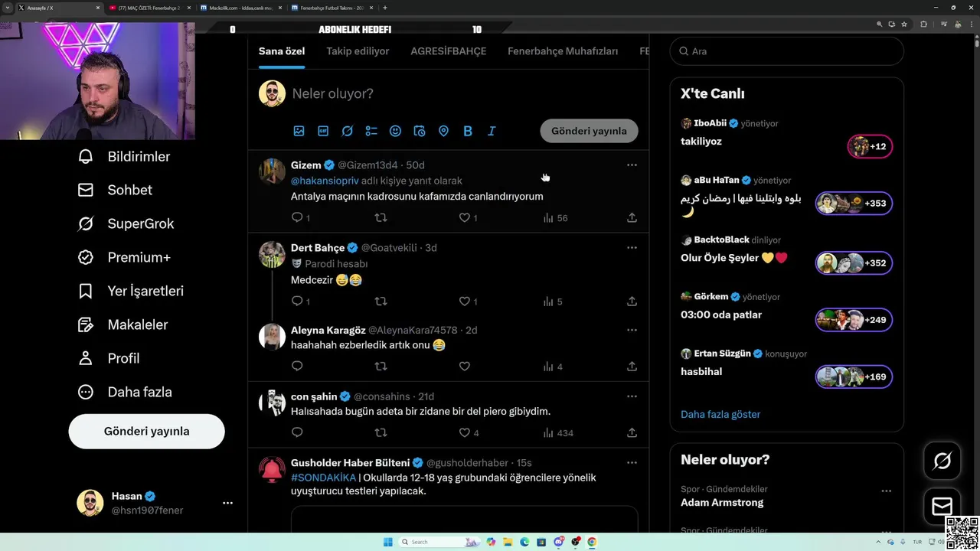Add location tag to post
The height and width of the screenshot is (551, 980).
443,131
